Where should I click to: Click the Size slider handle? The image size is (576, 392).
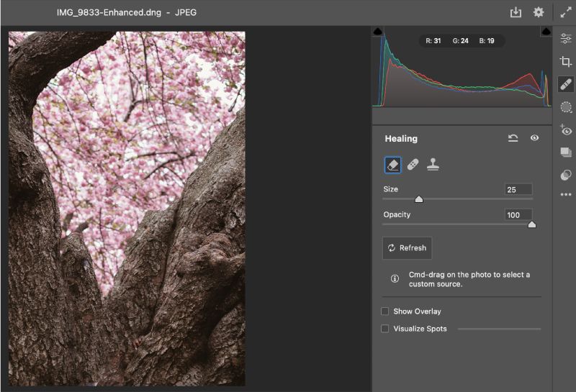(419, 199)
